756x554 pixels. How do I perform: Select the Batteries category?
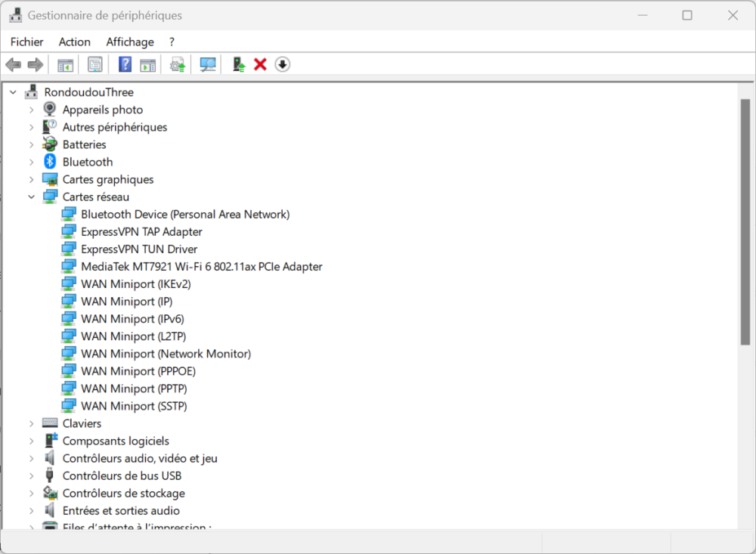click(84, 144)
